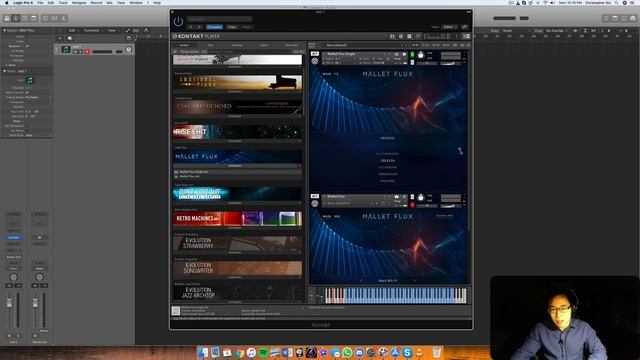The image size is (640, 360).
Task: Toggle the NI panel layout icon
Action: click(466, 36)
